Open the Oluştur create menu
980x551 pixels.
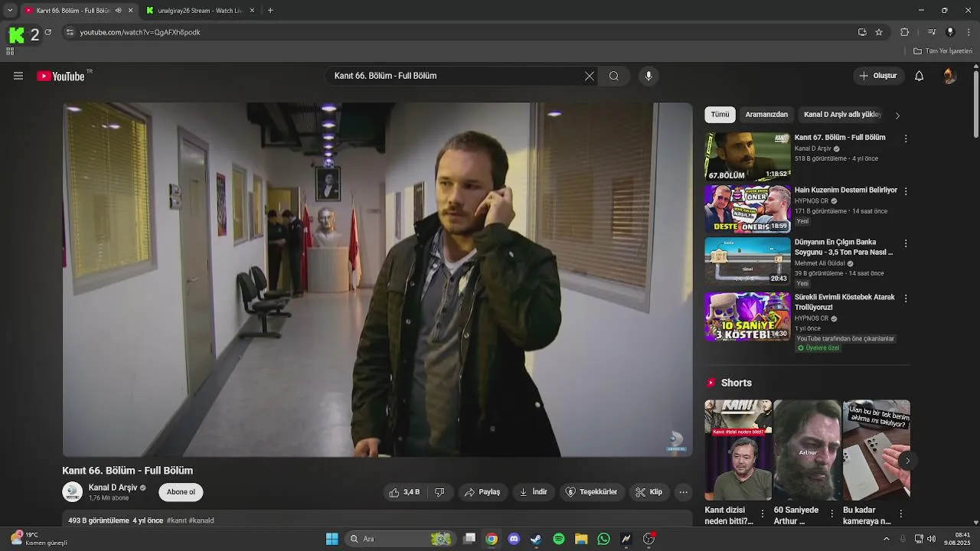pos(878,76)
